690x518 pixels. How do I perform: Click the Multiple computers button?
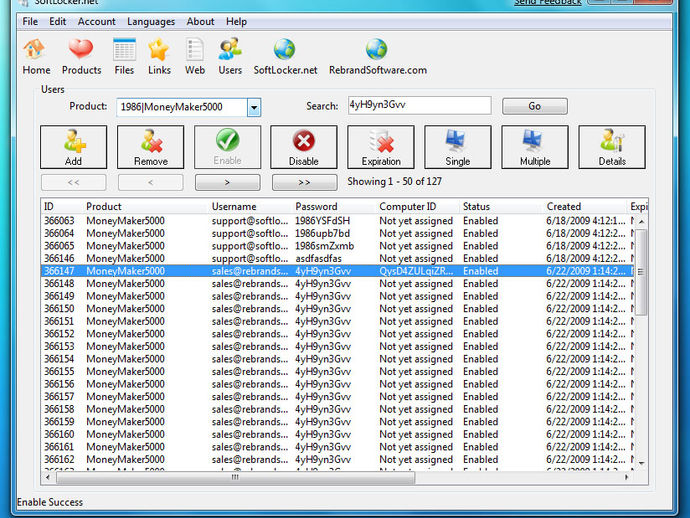pos(535,147)
